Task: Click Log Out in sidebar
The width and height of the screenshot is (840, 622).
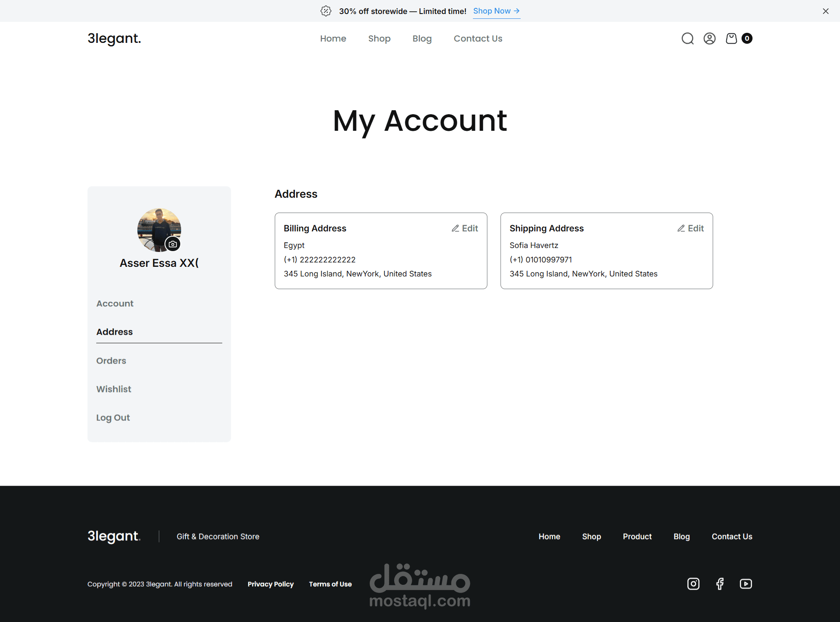Action: pos(113,418)
